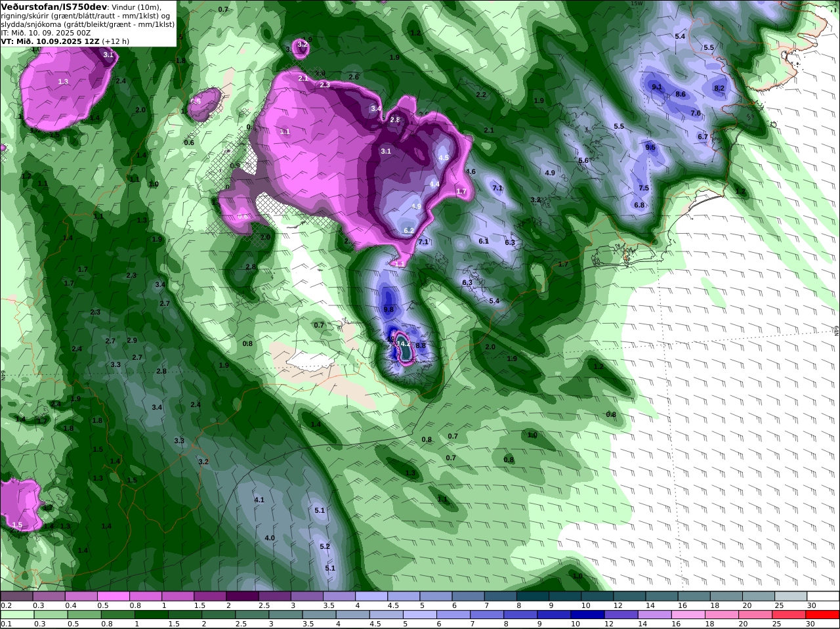
Task: Click the 7.5 map value
Action: click(644, 188)
